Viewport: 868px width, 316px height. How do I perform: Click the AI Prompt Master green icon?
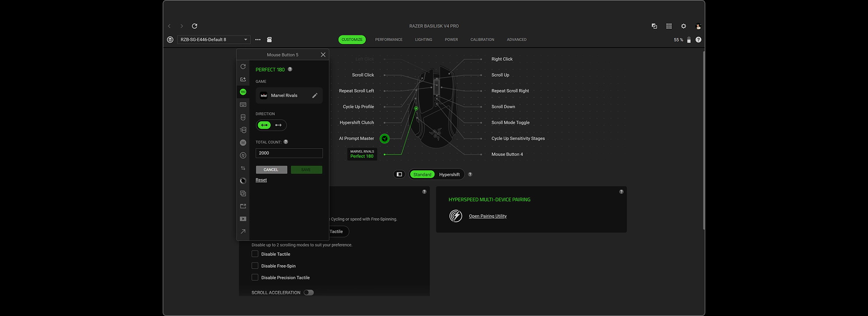[384, 139]
